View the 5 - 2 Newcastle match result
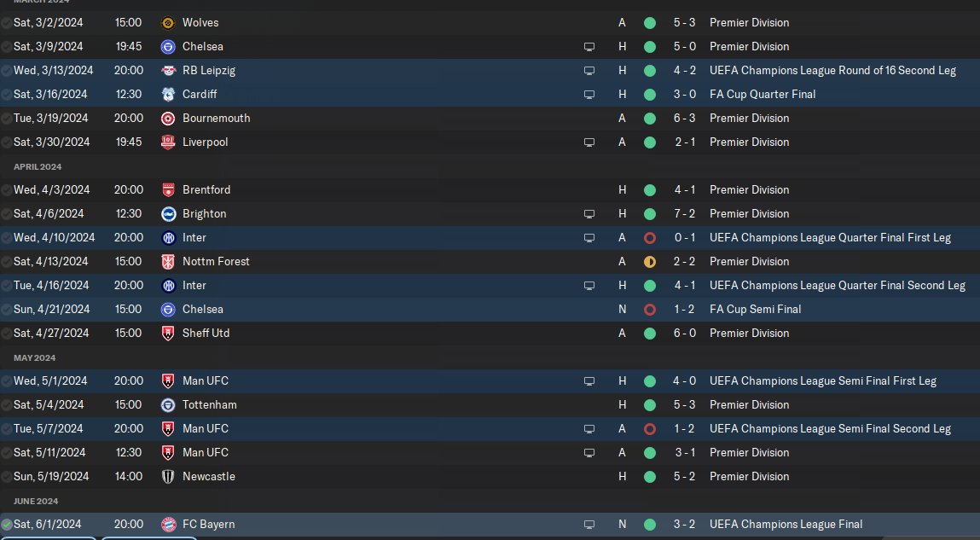The image size is (980, 540). pos(685,477)
